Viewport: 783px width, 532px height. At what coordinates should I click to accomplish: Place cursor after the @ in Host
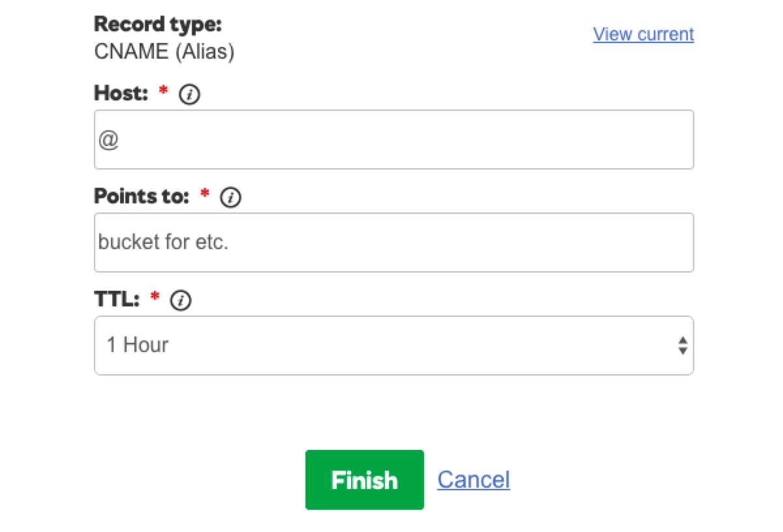(x=119, y=140)
